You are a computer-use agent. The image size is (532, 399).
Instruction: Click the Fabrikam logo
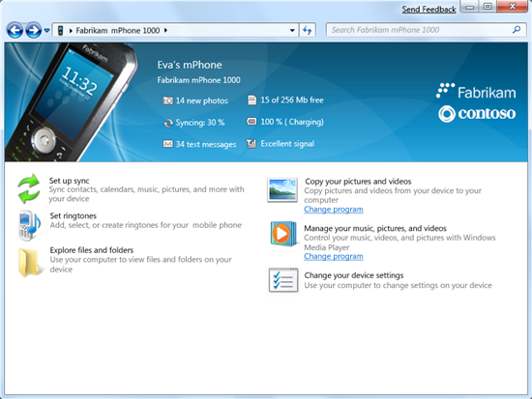pos(476,92)
